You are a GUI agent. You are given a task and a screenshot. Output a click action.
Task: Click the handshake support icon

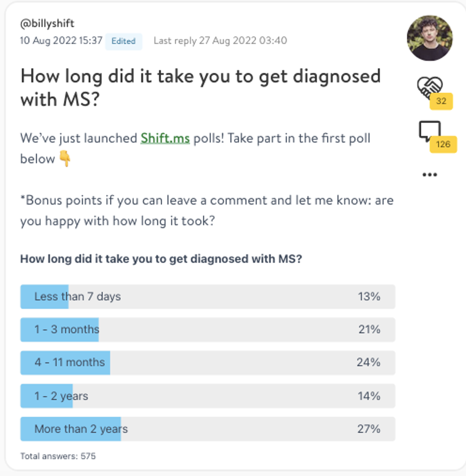(429, 87)
